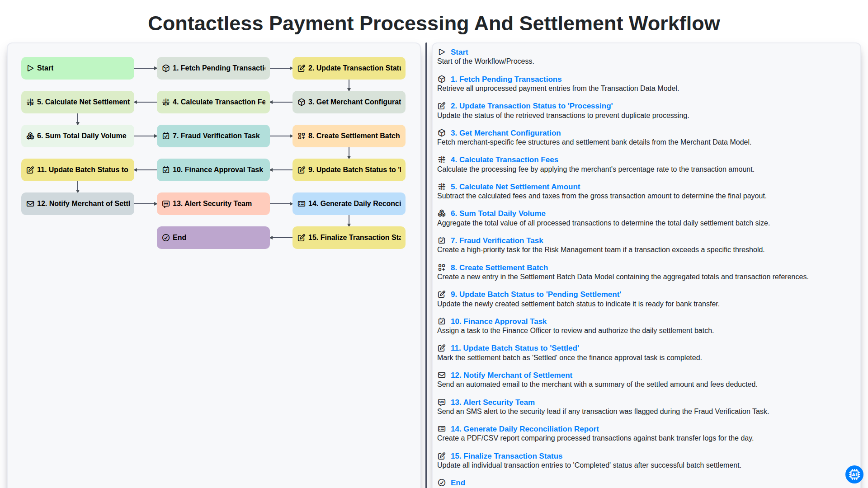Select the '10. Finance Approval Task' diagram node
Screen dimensions: 868x488
pyautogui.click(x=213, y=170)
